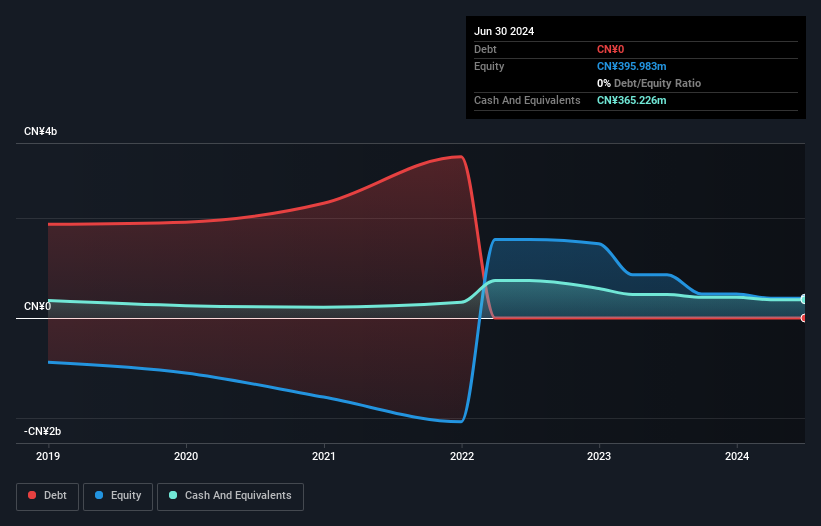
Task: Click the 2024 x-axis label
Action: click(x=737, y=456)
